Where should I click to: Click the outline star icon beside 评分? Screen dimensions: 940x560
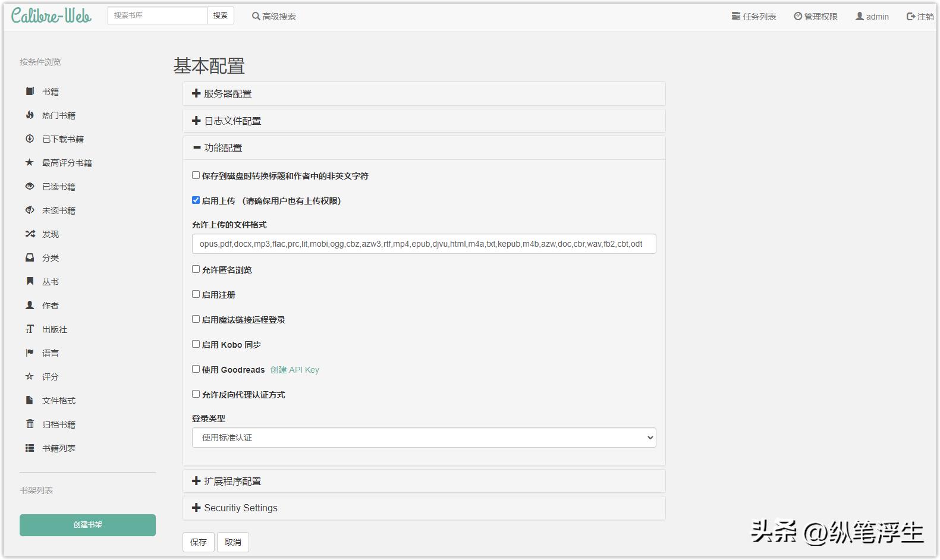point(30,376)
